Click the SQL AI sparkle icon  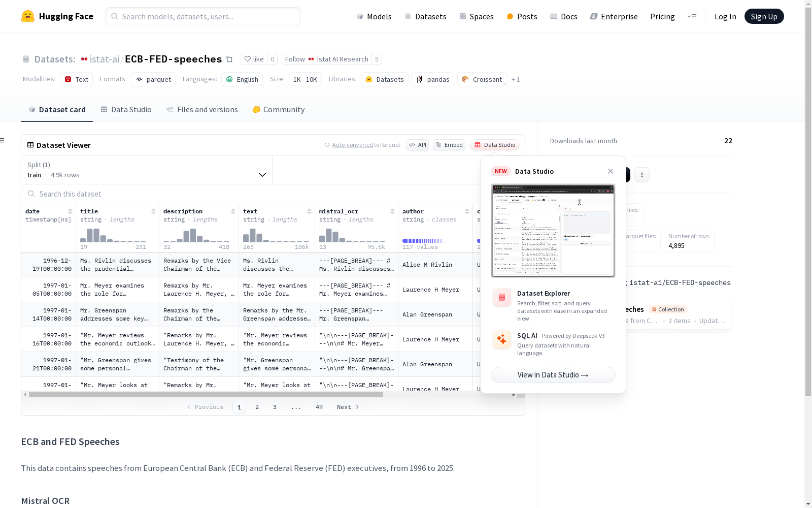502,340
